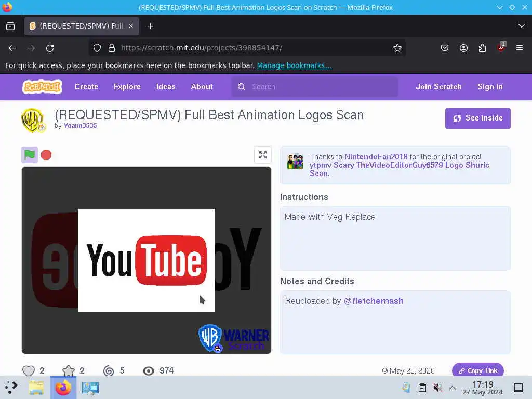The height and width of the screenshot is (399, 532).
Task: Open the @fletchernash profile link
Action: click(x=374, y=301)
